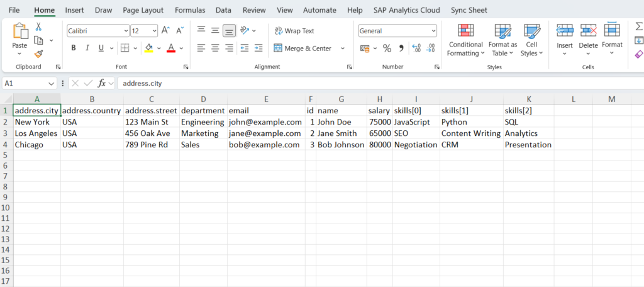Cancel formula entry with X icon

coord(75,84)
